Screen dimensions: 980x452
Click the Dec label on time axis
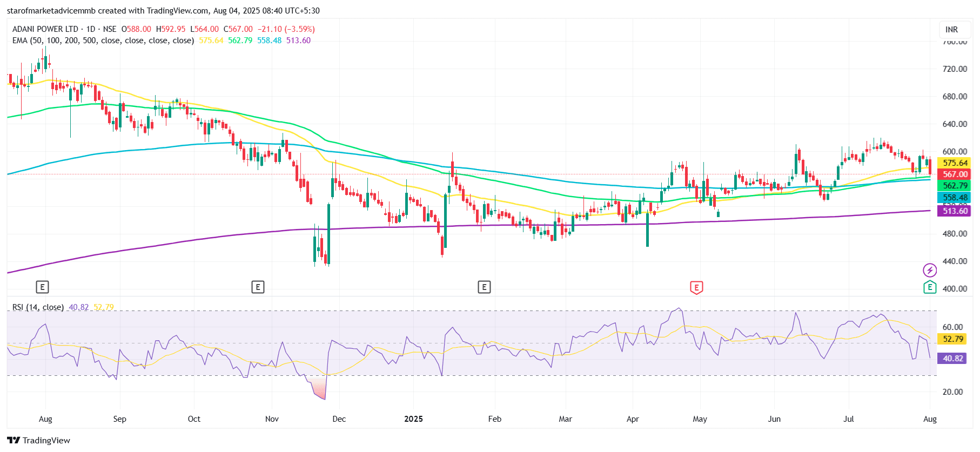[x=339, y=419]
